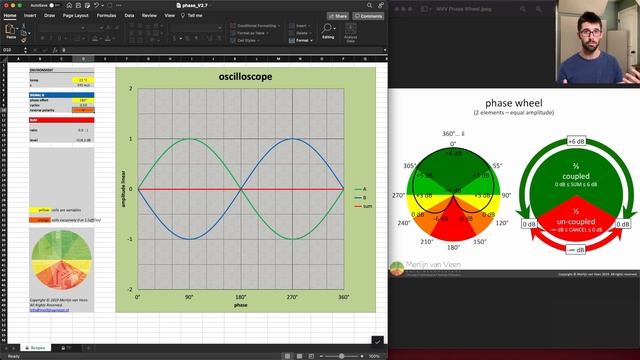640x360 pixels.
Task: Open the Formulas ribbon tab
Action: tap(106, 16)
